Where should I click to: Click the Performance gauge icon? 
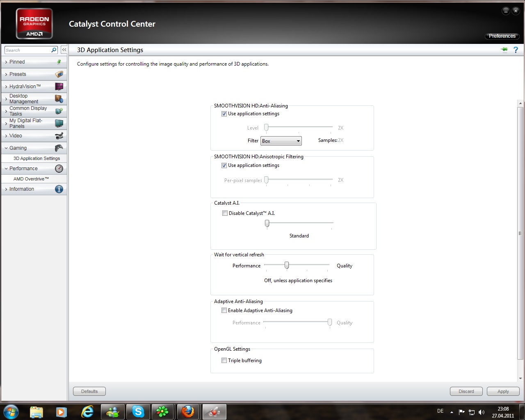(x=59, y=169)
